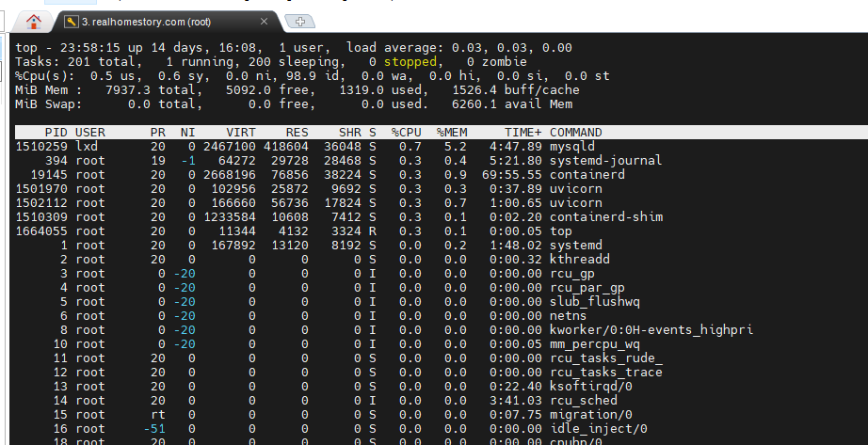Click the rcu_tasks_rude_ process name
Image resolution: width=868 pixels, height=445 pixels.
(x=606, y=358)
